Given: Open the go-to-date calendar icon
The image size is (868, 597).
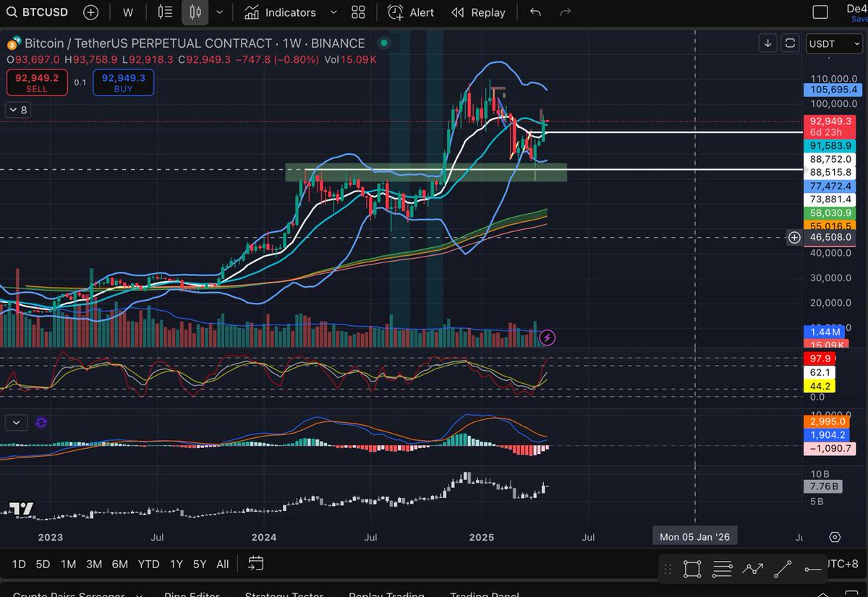Looking at the screenshot, I should 255,563.
